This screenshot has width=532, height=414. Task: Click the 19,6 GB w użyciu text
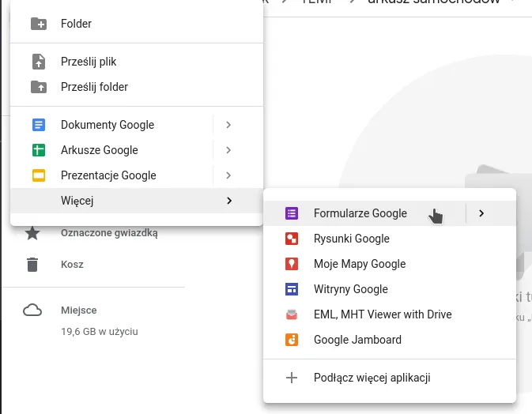[x=100, y=332]
